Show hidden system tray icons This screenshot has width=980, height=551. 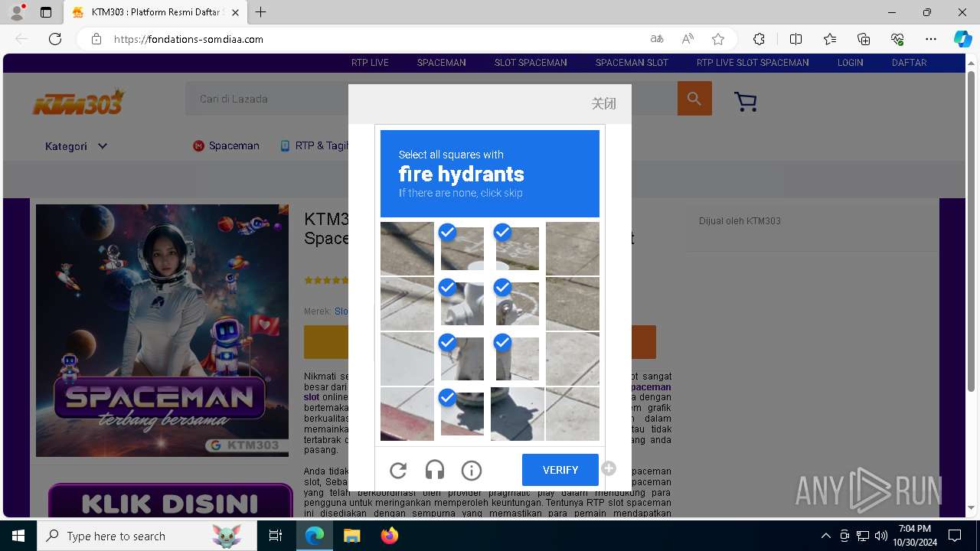(x=825, y=536)
